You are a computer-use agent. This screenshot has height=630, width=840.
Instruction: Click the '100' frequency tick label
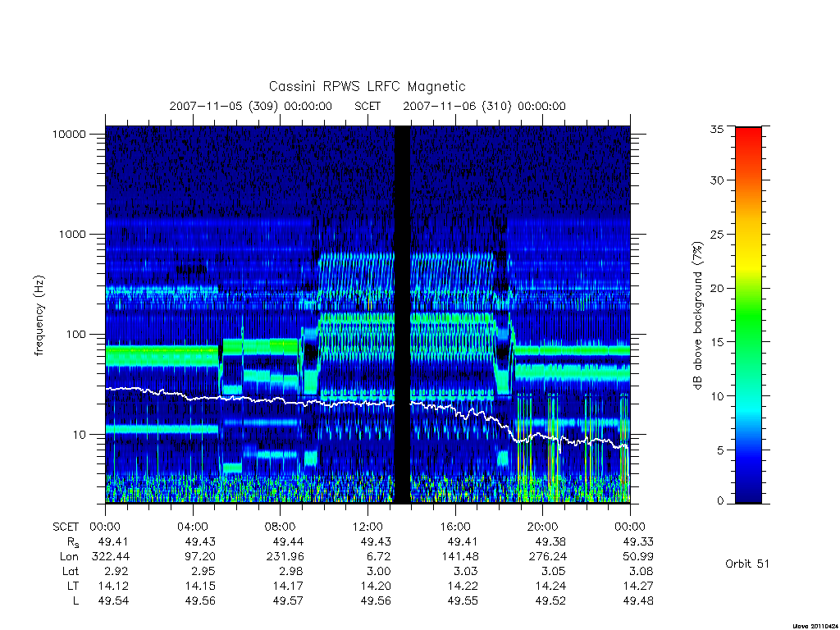(x=75, y=335)
